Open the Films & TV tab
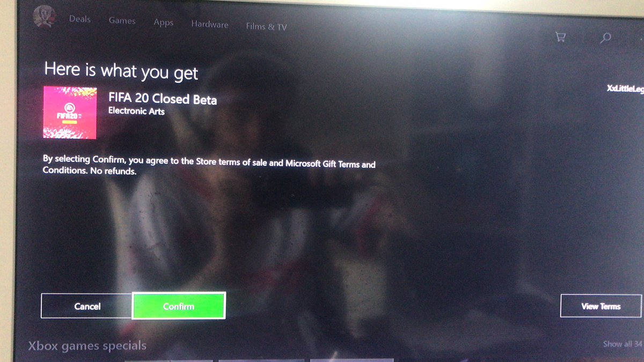Image resolution: width=644 pixels, height=362 pixels. 266,26
